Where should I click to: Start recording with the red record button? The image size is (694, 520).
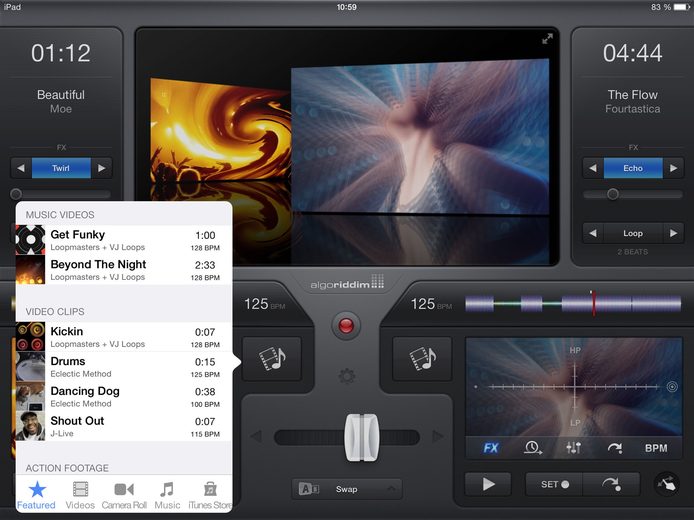346,326
